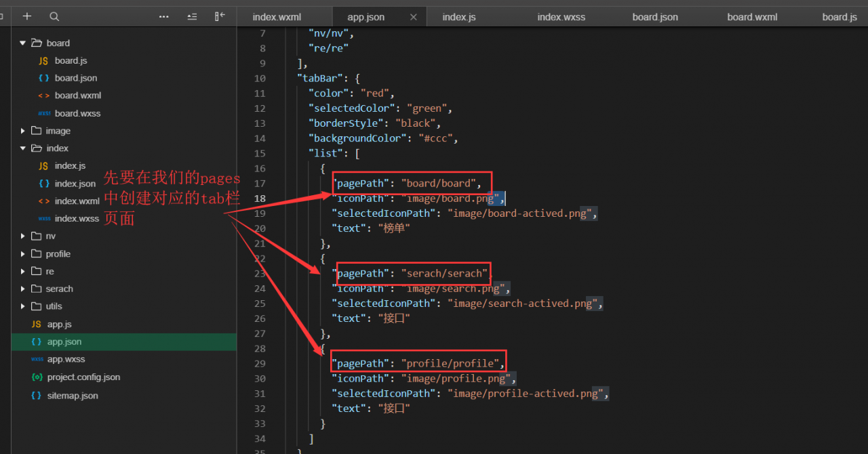Image resolution: width=868 pixels, height=454 pixels.
Task: Select app.json in the file tree
Action: pos(64,342)
